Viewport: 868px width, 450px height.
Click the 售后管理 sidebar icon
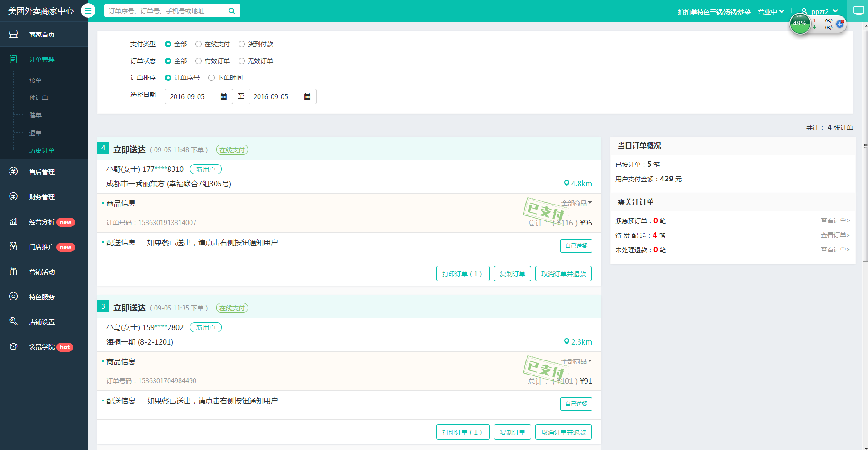click(x=14, y=171)
